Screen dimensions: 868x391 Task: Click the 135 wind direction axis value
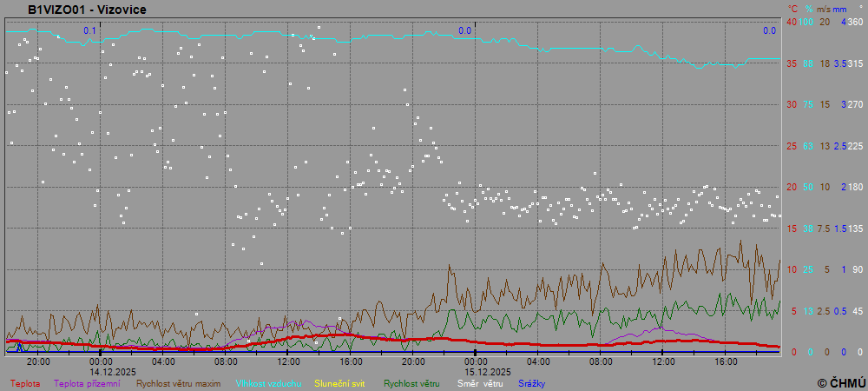pos(855,229)
